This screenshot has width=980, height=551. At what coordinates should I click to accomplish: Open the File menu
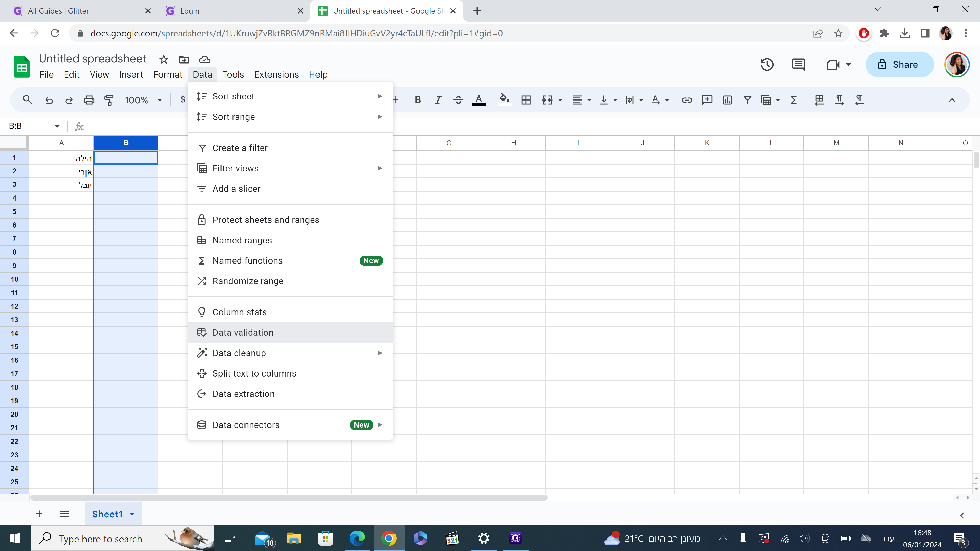46,74
